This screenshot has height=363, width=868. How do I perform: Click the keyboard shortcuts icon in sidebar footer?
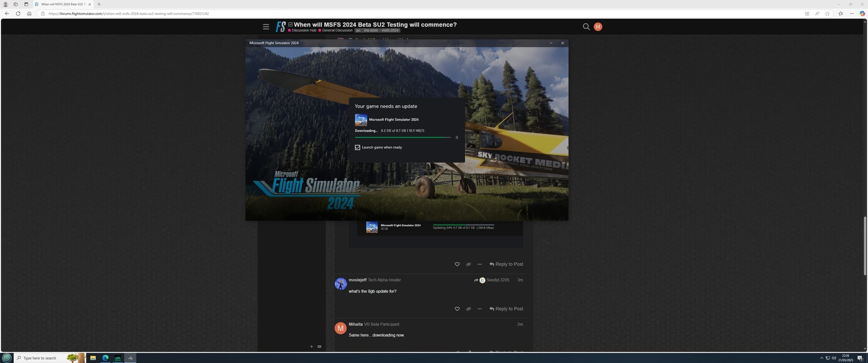(x=319, y=347)
